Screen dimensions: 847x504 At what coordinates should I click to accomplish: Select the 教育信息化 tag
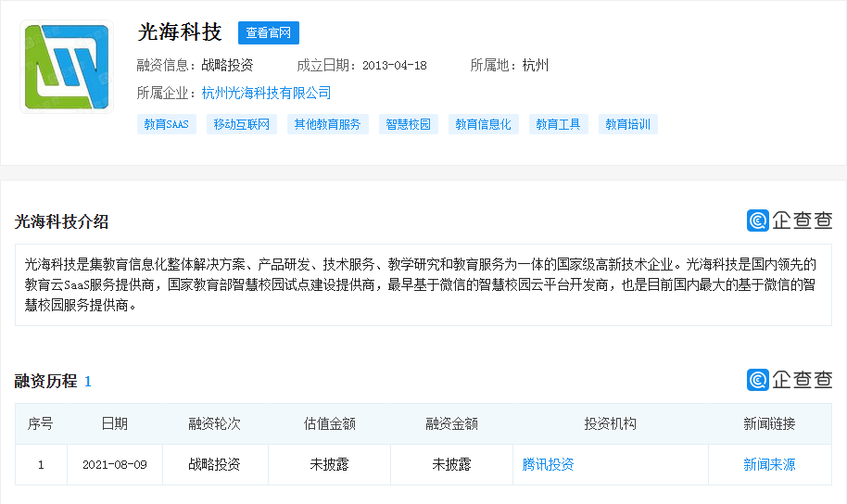point(484,124)
